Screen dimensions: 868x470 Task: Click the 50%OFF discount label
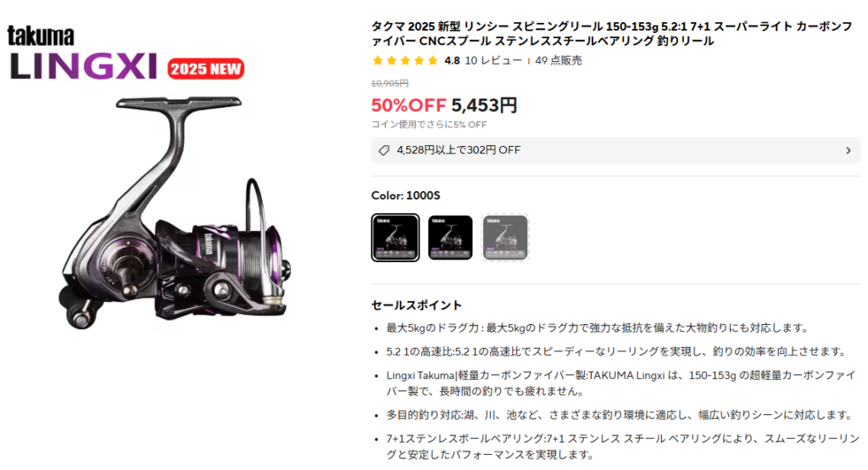(x=409, y=104)
